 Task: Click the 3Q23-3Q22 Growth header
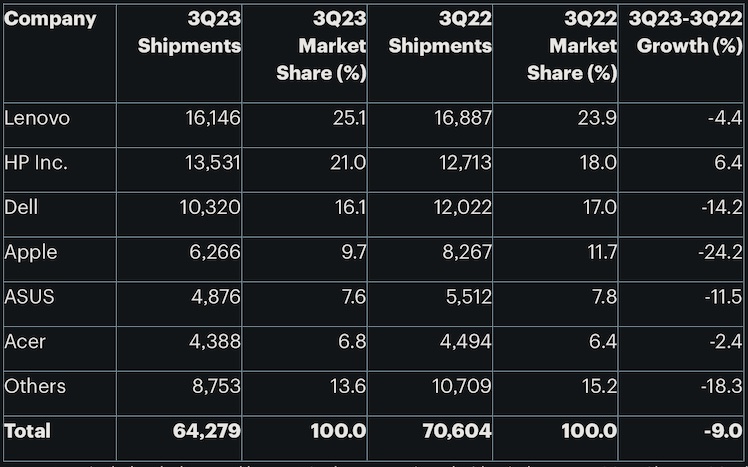click(x=685, y=33)
